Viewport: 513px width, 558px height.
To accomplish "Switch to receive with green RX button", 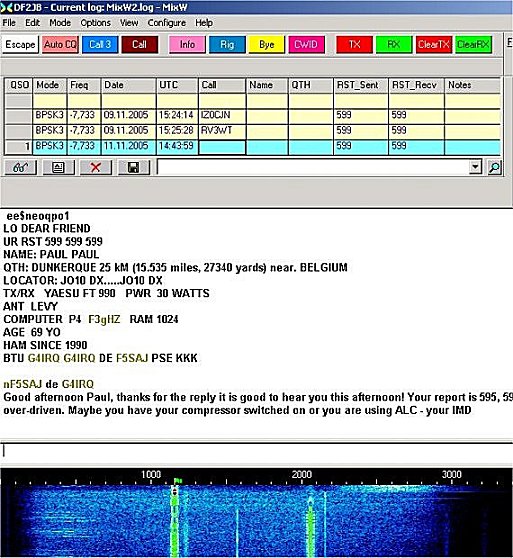I will (x=394, y=44).
